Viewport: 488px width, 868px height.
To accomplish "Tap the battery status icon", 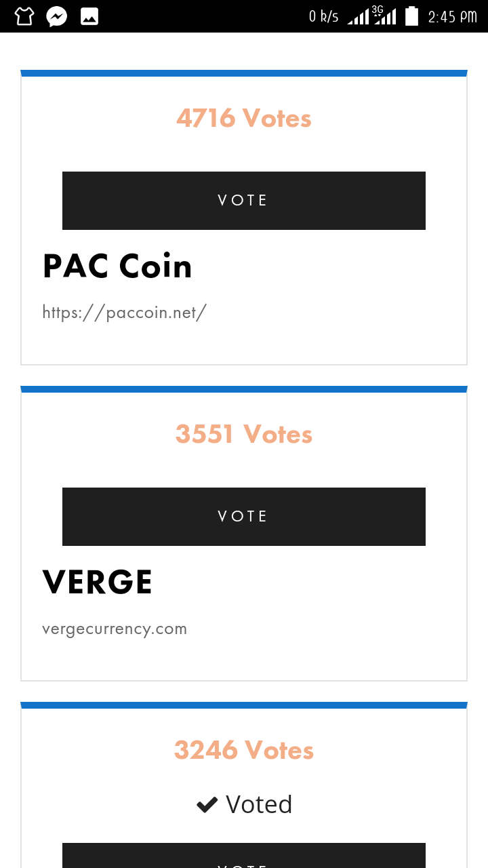I will [411, 16].
